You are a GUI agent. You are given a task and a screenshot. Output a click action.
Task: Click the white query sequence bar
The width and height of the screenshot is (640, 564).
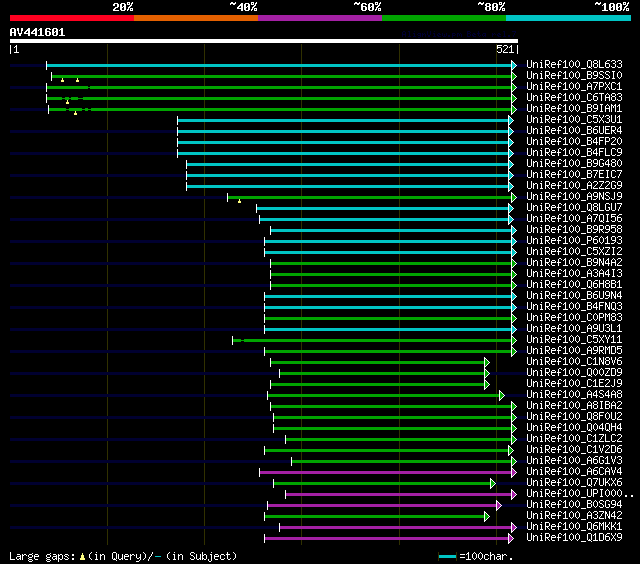click(264, 41)
